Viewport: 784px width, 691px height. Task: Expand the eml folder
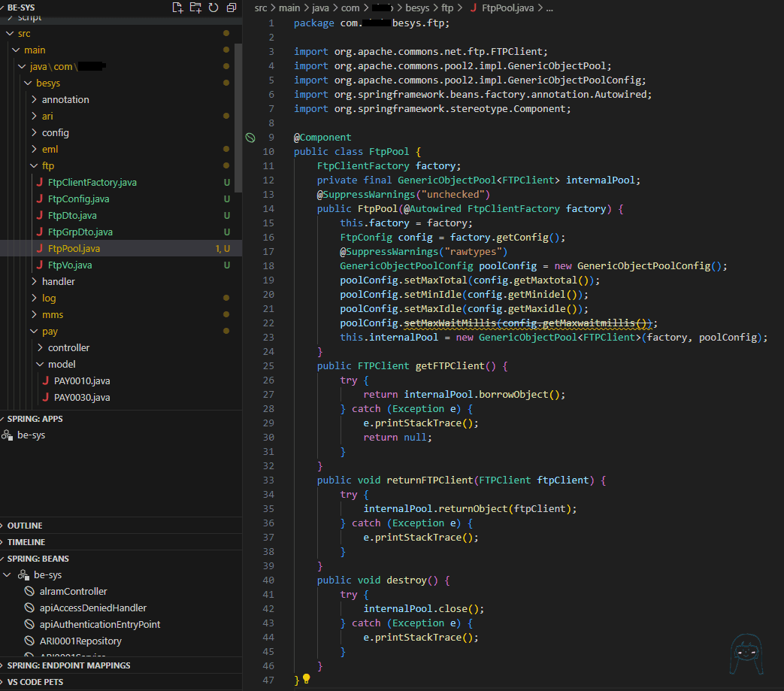[34, 149]
